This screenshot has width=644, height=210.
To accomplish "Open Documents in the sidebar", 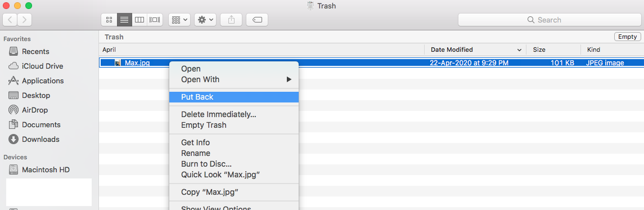I will pyautogui.click(x=41, y=124).
